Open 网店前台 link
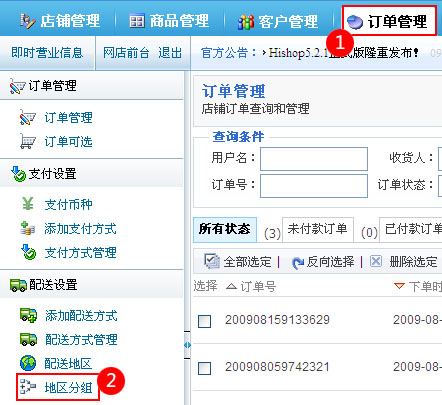Image resolution: width=442 pixels, height=405 pixels. (x=126, y=53)
